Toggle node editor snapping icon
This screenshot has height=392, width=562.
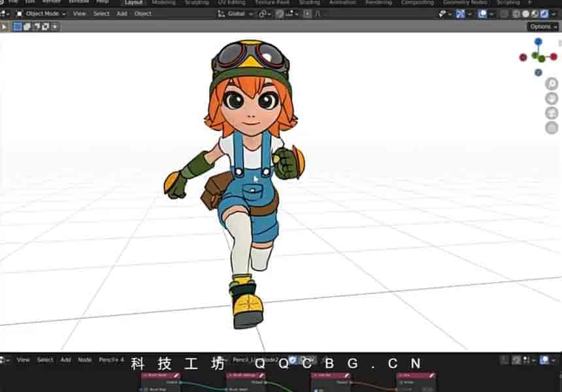click(x=516, y=360)
